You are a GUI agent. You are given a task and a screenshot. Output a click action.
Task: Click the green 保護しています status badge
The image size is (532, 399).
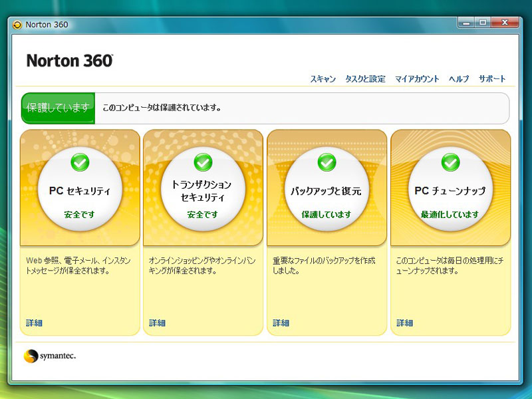(58, 108)
